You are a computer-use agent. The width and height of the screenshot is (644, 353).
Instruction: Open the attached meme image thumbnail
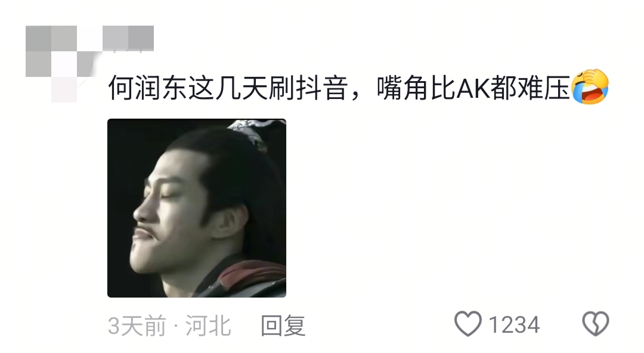pos(197,208)
